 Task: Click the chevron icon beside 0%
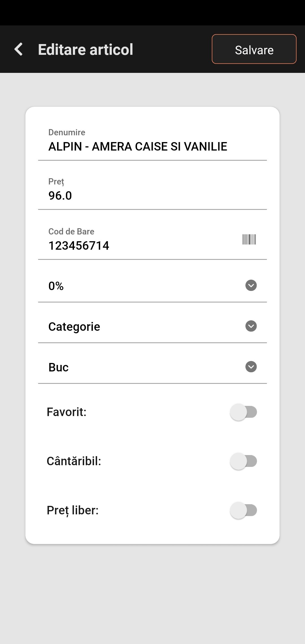[x=251, y=285]
